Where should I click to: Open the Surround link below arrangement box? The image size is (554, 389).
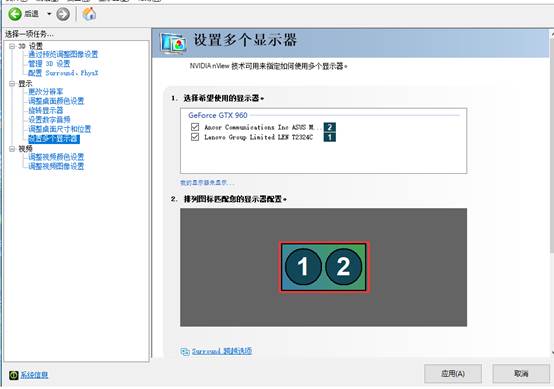[x=222, y=351]
